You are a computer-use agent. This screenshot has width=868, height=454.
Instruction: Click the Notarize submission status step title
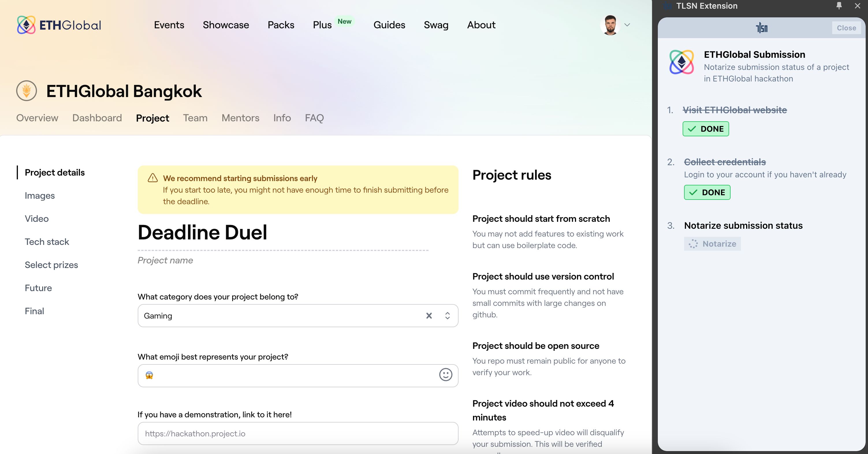pos(743,226)
